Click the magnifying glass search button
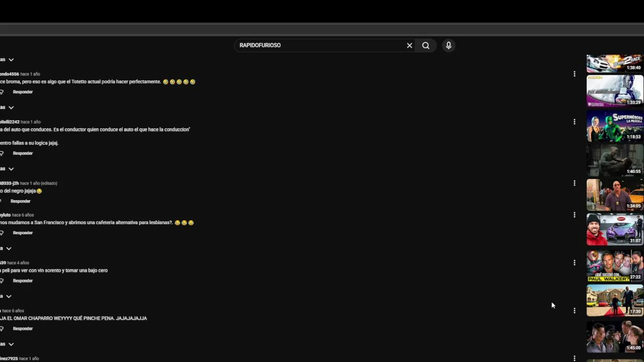This screenshot has height=362, width=644. 426,45
